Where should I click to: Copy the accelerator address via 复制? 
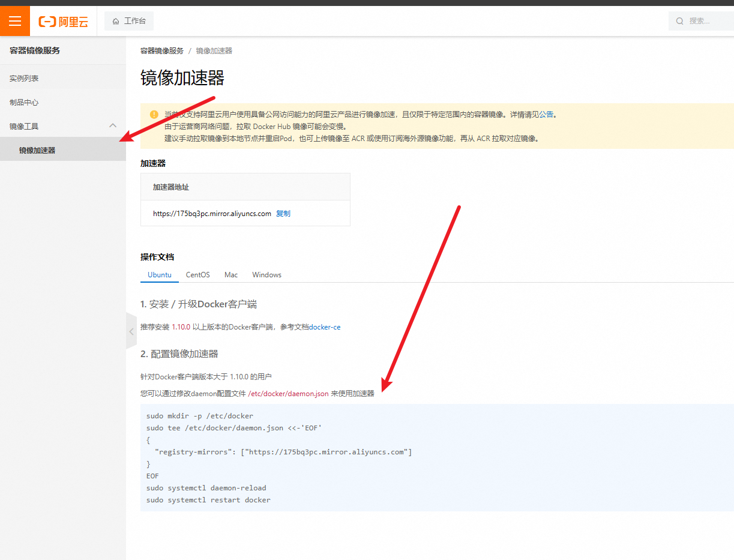pos(283,214)
